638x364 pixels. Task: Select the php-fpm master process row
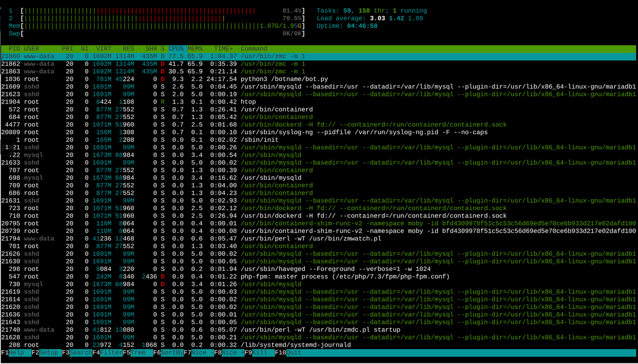pyautogui.click(x=319, y=276)
